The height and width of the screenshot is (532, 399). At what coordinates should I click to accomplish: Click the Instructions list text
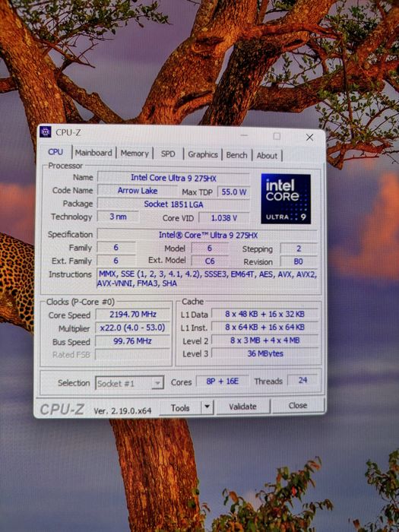tap(207, 278)
